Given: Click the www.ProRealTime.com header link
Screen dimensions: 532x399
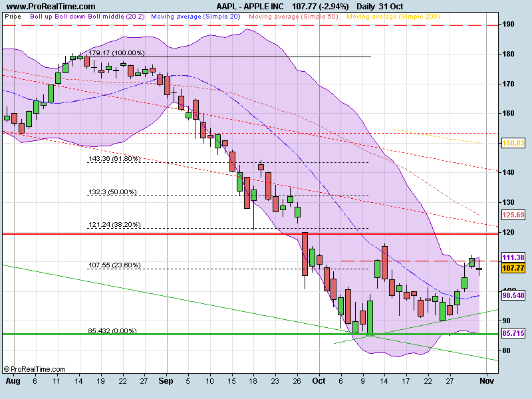Looking at the screenshot, I should point(51,6).
